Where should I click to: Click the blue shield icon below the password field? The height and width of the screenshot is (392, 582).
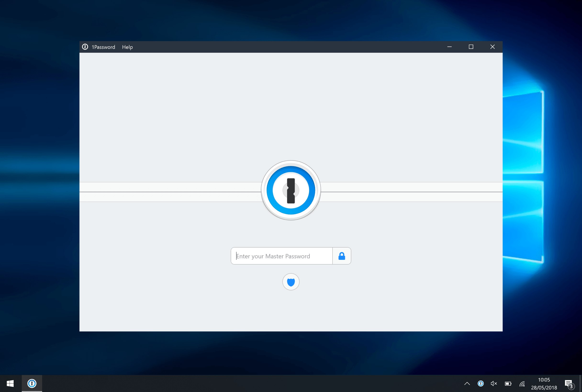coord(291,282)
